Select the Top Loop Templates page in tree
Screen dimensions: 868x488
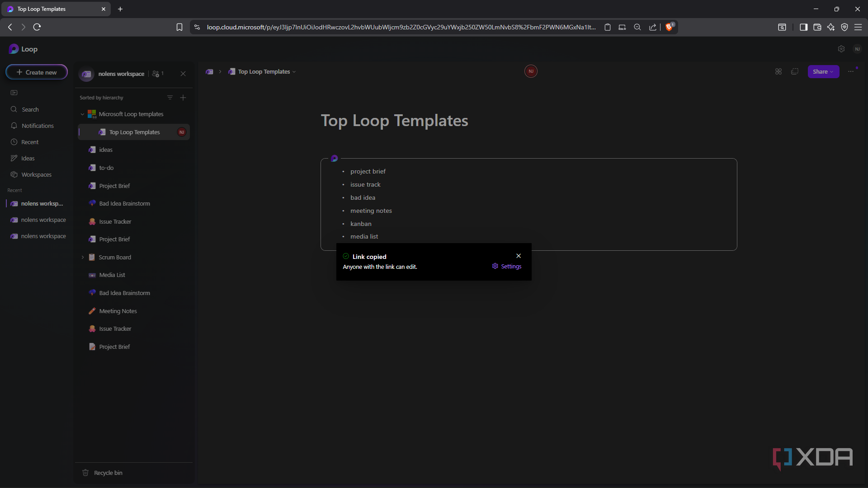pyautogui.click(x=134, y=132)
